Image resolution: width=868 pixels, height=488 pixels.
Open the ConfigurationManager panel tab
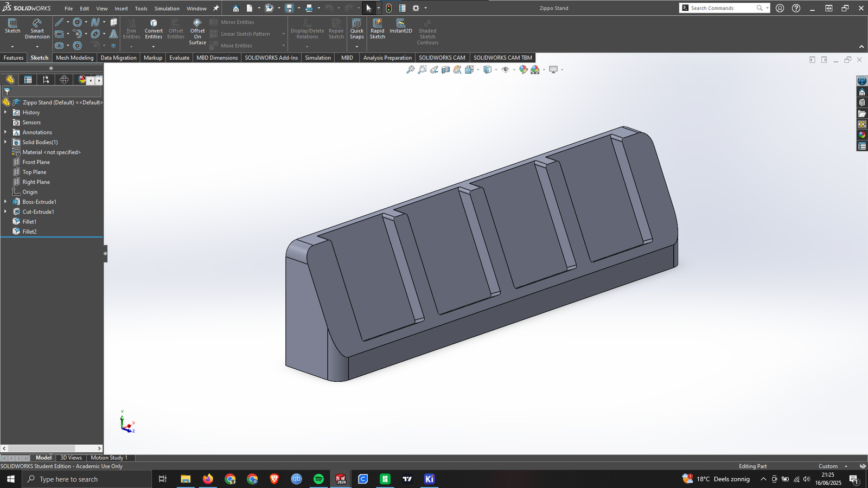[x=46, y=80]
